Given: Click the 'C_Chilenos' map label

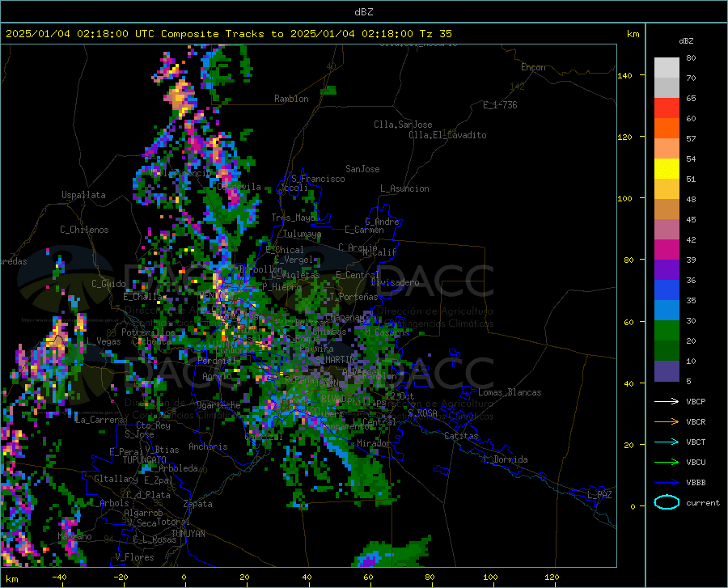Looking at the screenshot, I should point(84,230).
